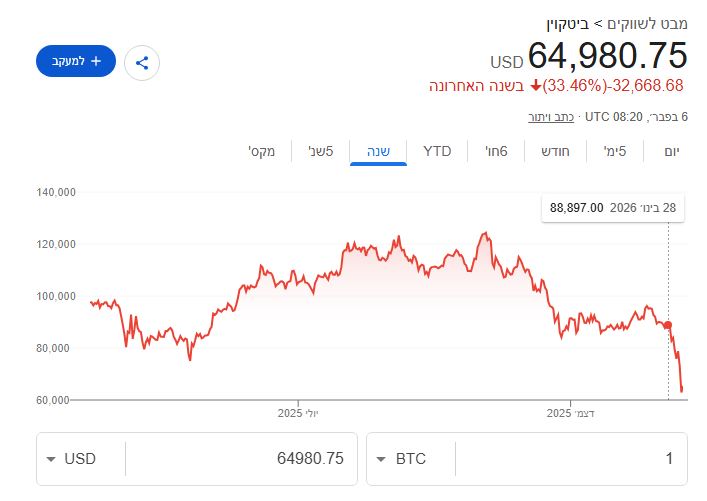Select the 5ימ' time range tab
This screenshot has width=707, height=501.
[x=615, y=151]
